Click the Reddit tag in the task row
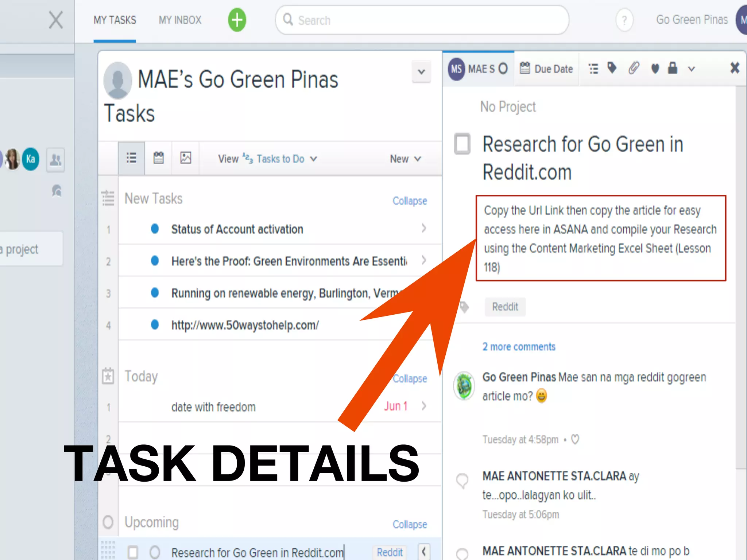The height and width of the screenshot is (560, 747). click(x=390, y=552)
